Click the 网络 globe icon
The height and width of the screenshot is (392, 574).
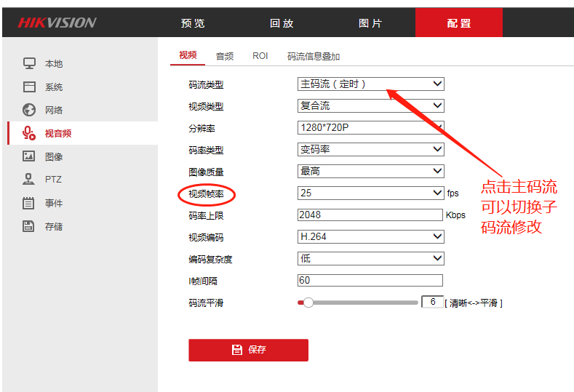29,110
